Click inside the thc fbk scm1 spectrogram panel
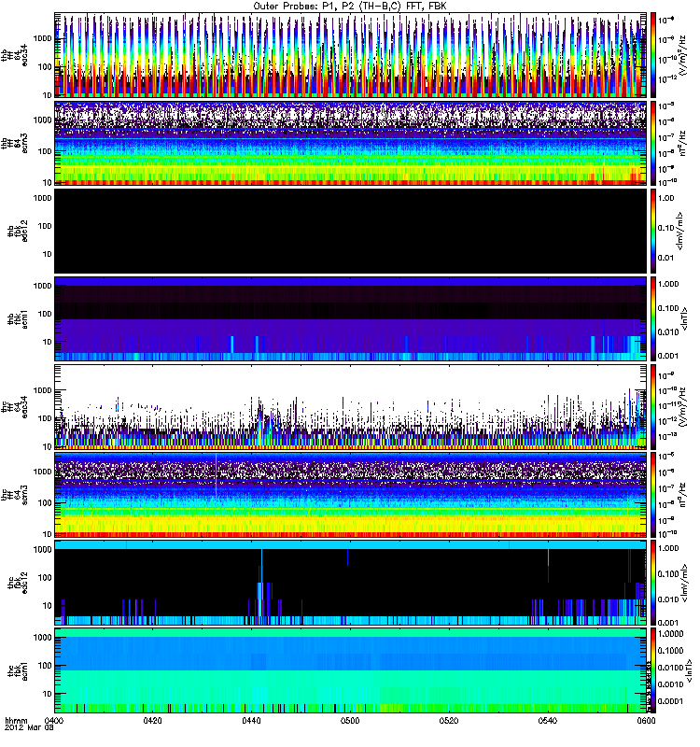This screenshot has height=747, width=700. click(x=350, y=670)
